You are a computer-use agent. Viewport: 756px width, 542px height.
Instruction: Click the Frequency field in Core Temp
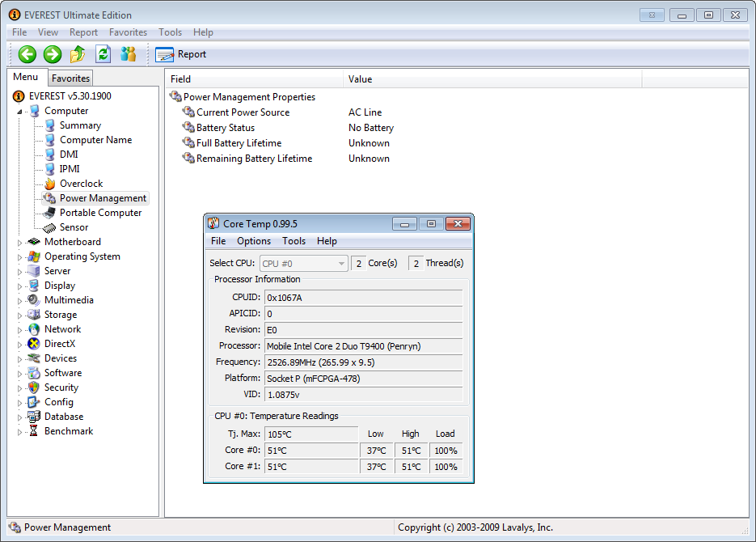click(x=364, y=362)
